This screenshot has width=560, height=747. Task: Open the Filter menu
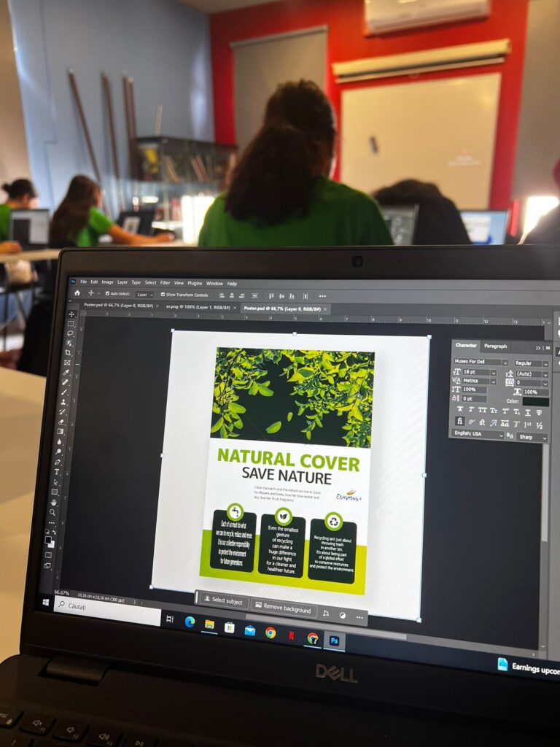[x=165, y=283]
